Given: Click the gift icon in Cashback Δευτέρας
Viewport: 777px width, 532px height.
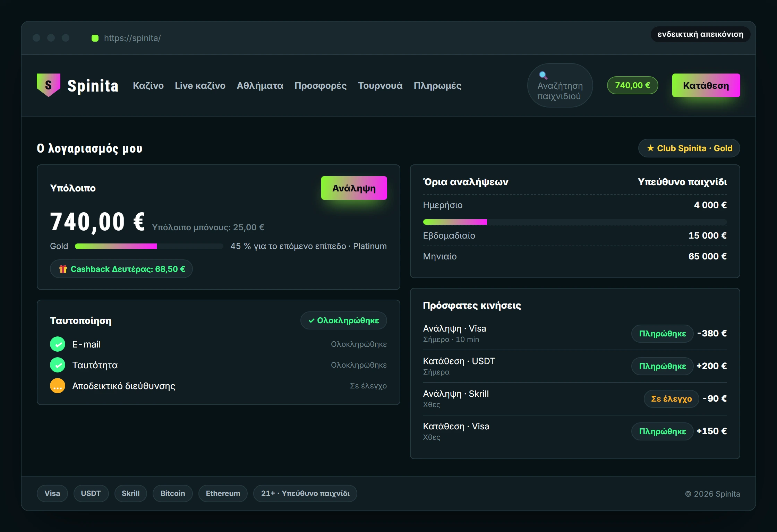Looking at the screenshot, I should pos(63,269).
